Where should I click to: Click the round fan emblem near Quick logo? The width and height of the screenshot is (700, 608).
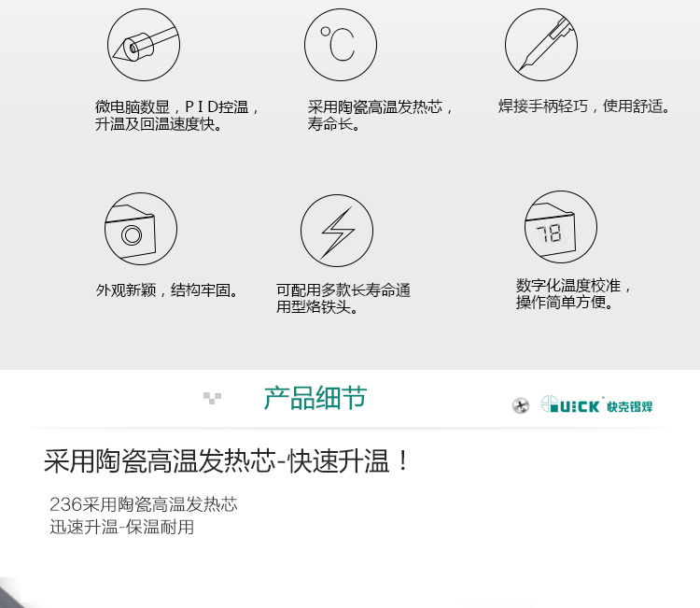point(521,405)
